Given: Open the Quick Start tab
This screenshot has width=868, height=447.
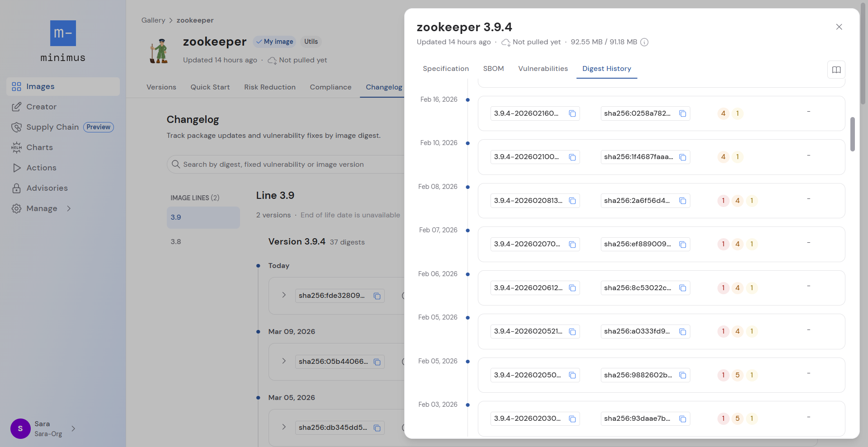Looking at the screenshot, I should [x=210, y=87].
